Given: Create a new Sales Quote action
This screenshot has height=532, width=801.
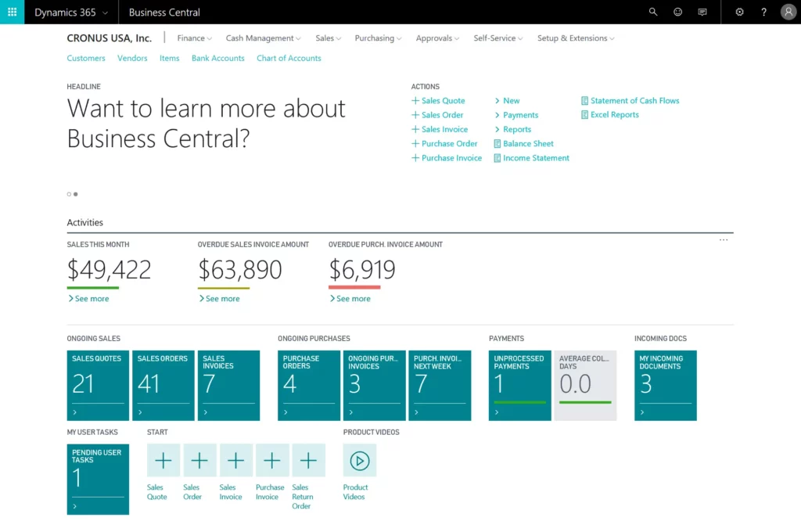Looking at the screenshot, I should (x=438, y=101).
